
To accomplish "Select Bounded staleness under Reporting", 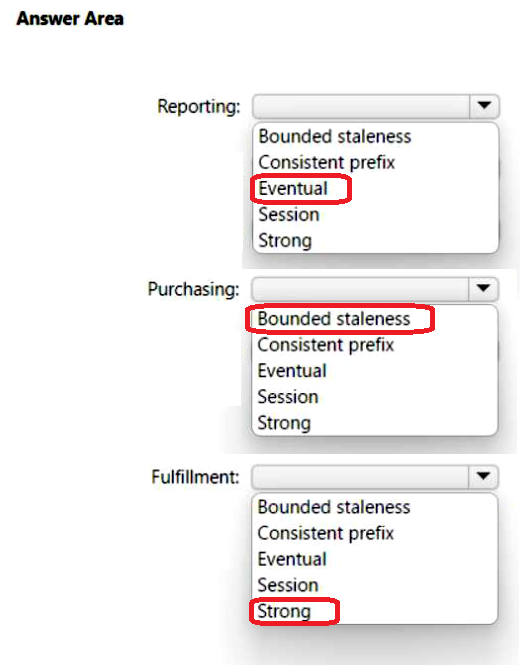I will coord(335,137).
